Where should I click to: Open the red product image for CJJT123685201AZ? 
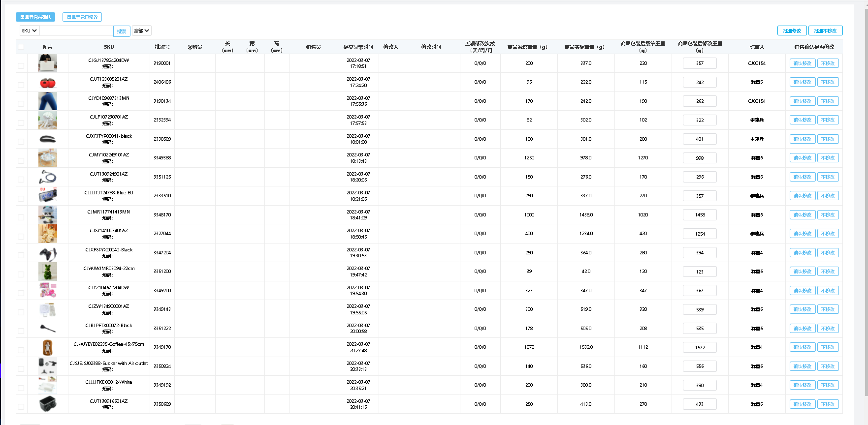pos(48,82)
